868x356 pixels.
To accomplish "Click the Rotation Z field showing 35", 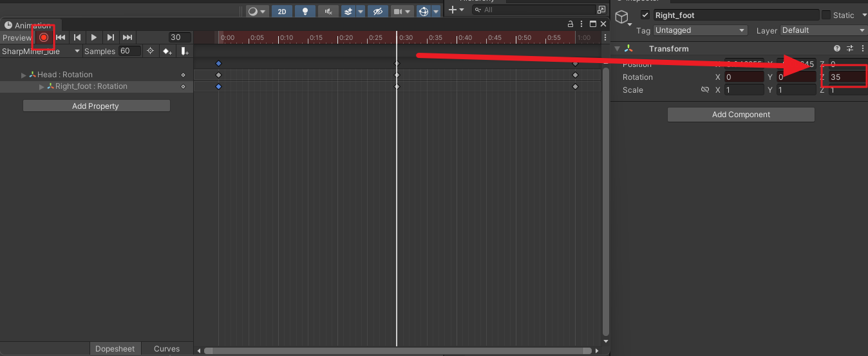I will point(847,77).
